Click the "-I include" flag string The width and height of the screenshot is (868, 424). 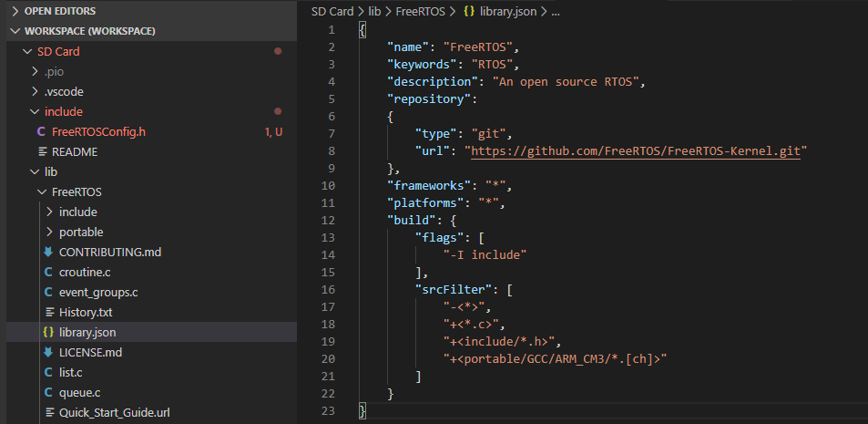click(485, 255)
